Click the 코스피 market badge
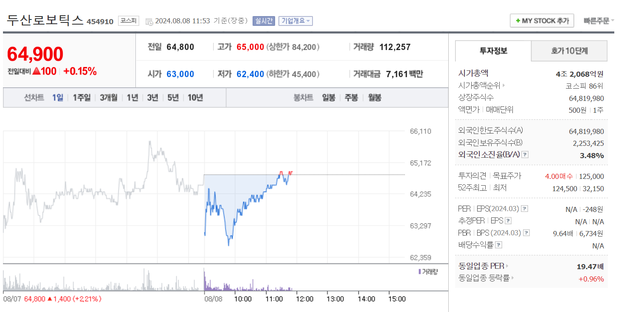This screenshot has width=644, height=312. pyautogui.click(x=128, y=21)
